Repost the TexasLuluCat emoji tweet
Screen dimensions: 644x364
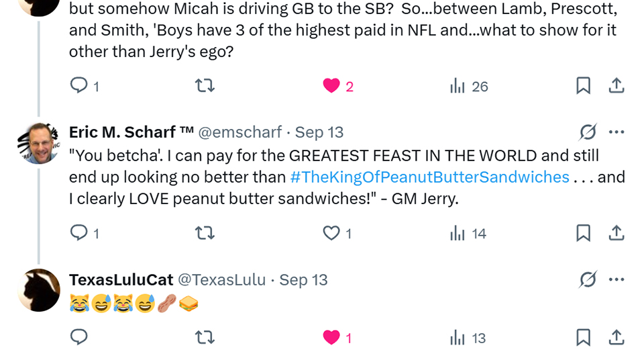(204, 337)
